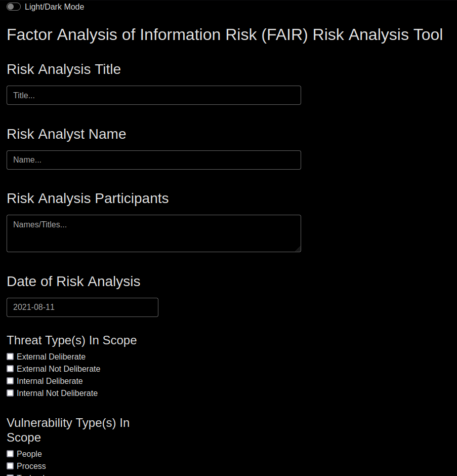Click the Light/Dark Mode label text

(54, 7)
